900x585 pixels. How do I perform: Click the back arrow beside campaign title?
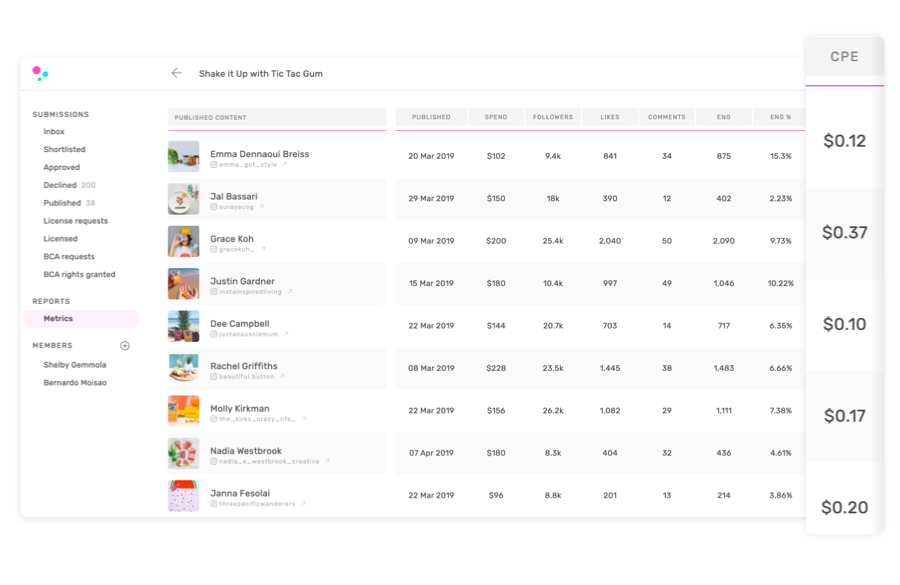[176, 73]
